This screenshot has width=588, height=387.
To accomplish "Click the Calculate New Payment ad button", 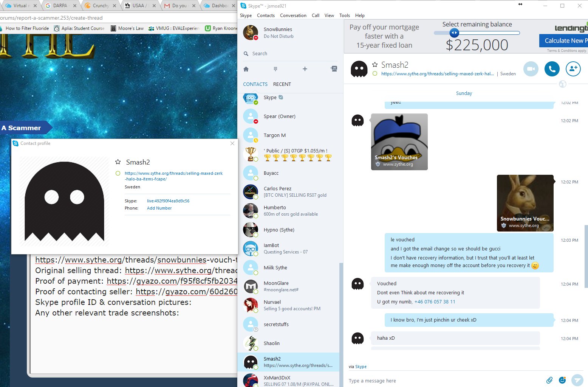I will (563, 40).
